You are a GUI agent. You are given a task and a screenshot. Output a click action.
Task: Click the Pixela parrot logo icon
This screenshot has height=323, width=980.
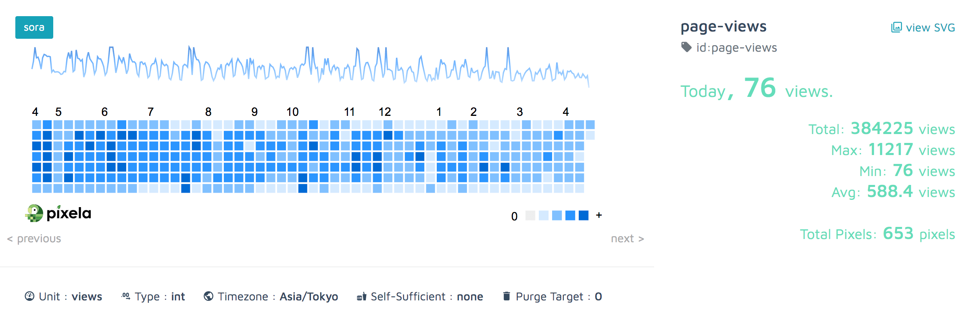point(34,213)
